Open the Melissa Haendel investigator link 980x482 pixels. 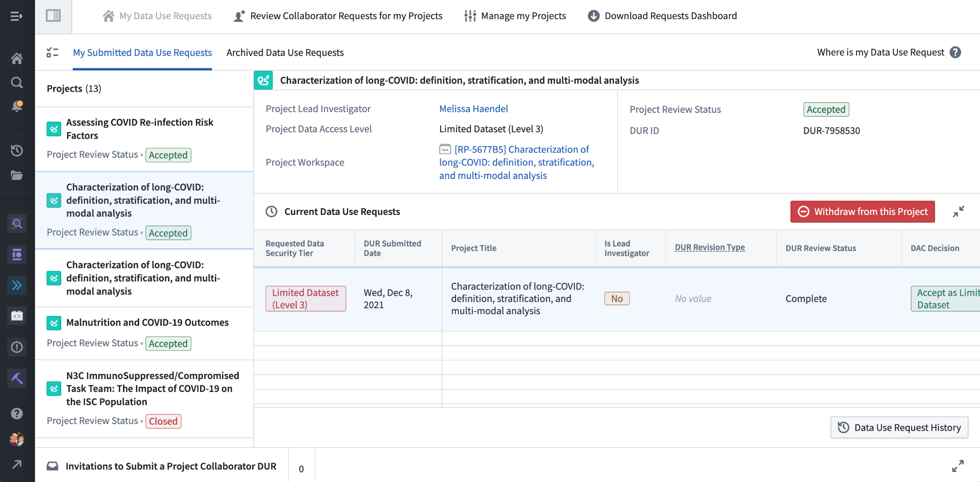click(x=473, y=109)
